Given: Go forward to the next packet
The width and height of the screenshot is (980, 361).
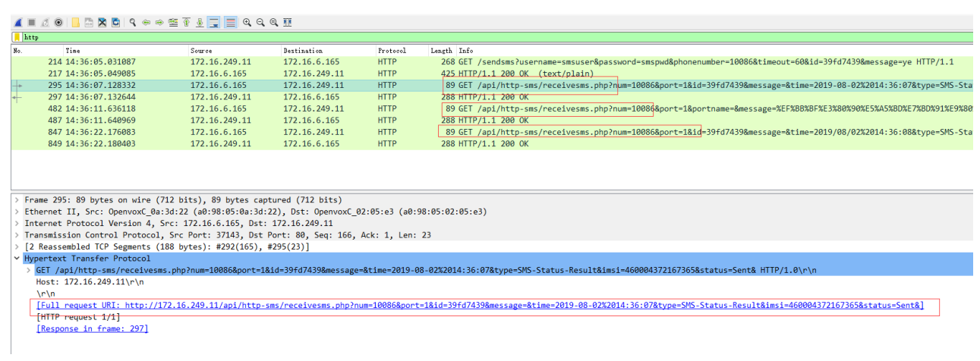Looking at the screenshot, I should pos(159,23).
